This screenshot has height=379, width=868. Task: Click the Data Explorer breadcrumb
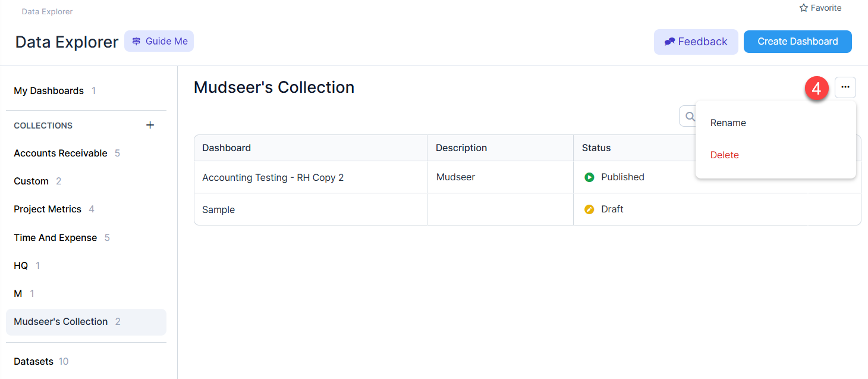tap(47, 12)
